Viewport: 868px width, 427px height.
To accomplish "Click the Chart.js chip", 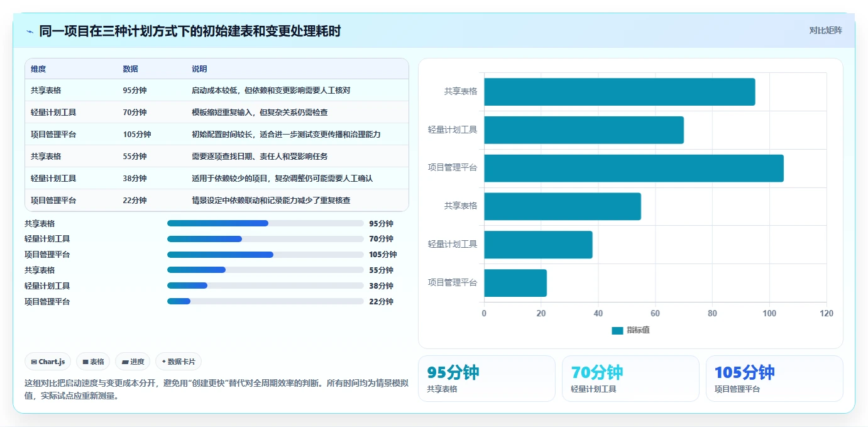I will (x=48, y=362).
